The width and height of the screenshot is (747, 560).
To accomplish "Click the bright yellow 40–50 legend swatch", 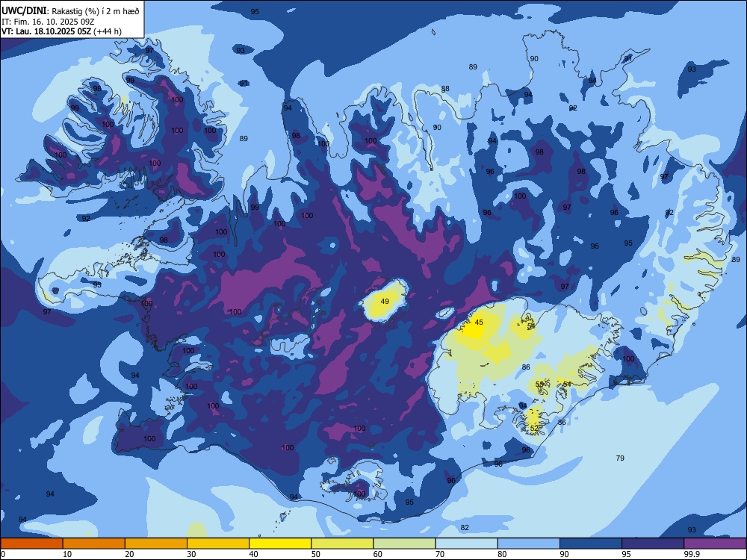I will (x=280, y=544).
